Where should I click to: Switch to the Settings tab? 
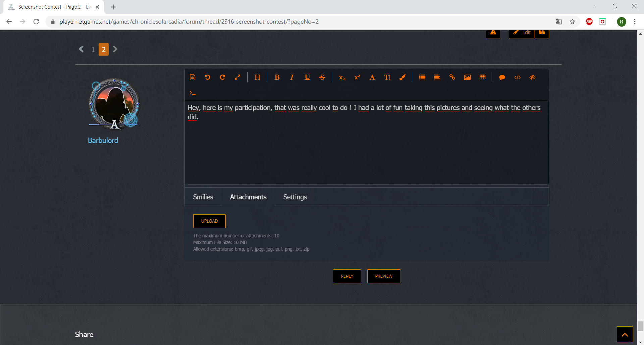coord(295,197)
